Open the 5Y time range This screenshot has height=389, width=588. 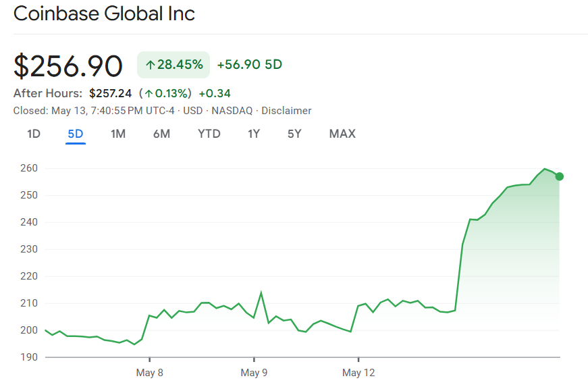tap(294, 134)
